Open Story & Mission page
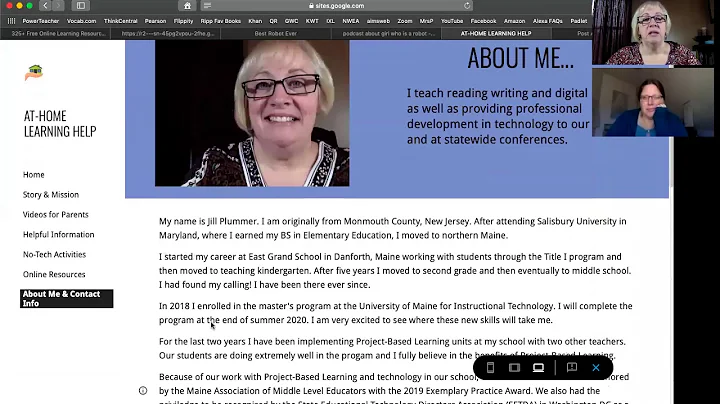The image size is (720, 404). tap(51, 195)
